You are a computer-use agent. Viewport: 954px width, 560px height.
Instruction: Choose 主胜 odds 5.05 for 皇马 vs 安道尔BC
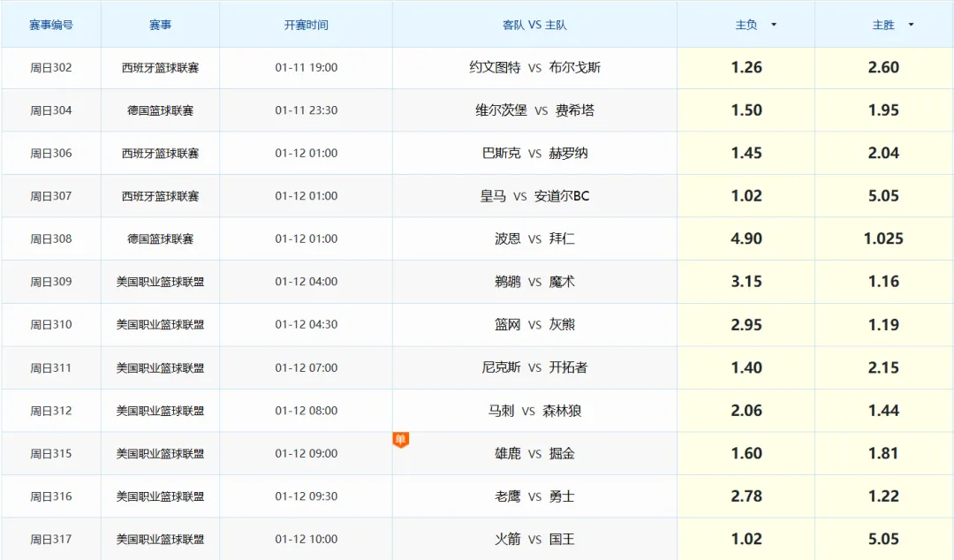click(883, 196)
